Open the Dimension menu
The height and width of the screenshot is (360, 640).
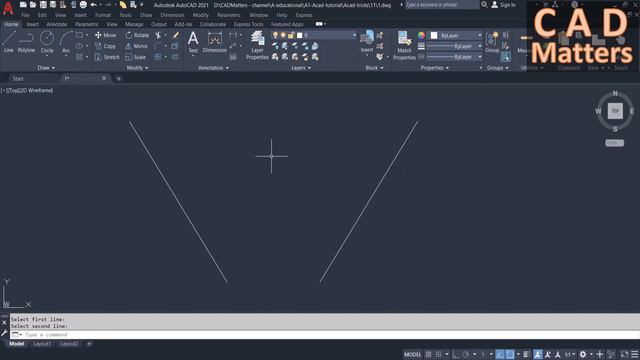(172, 15)
